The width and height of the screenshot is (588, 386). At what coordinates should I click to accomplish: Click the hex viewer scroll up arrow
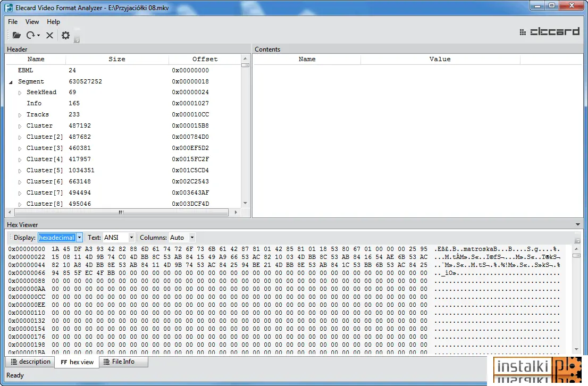pos(577,249)
